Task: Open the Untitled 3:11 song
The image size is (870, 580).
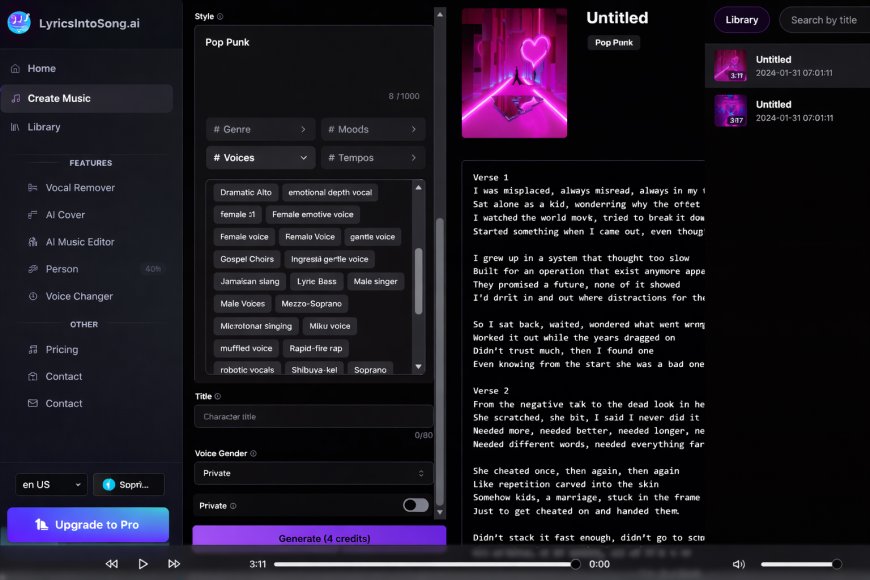Action: pyautogui.click(x=787, y=65)
